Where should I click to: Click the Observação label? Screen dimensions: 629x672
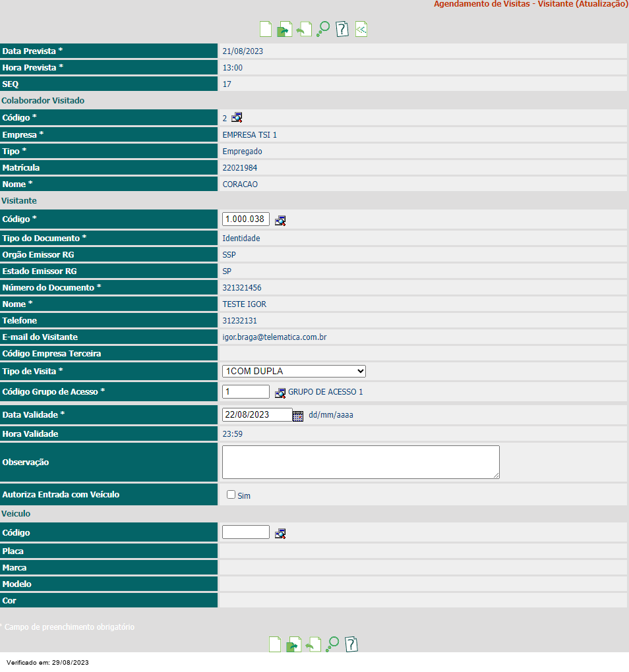25,462
